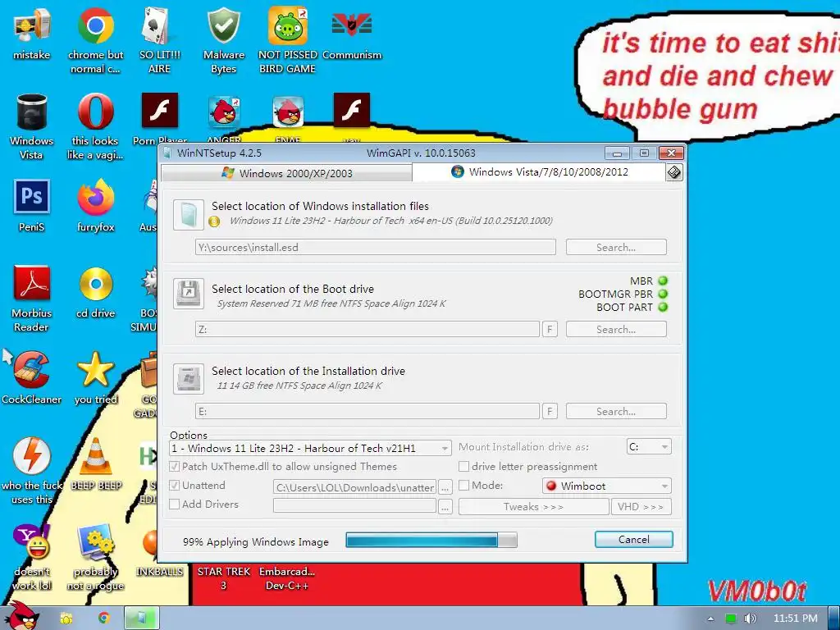Click the F button next to Z: drive

click(x=550, y=330)
